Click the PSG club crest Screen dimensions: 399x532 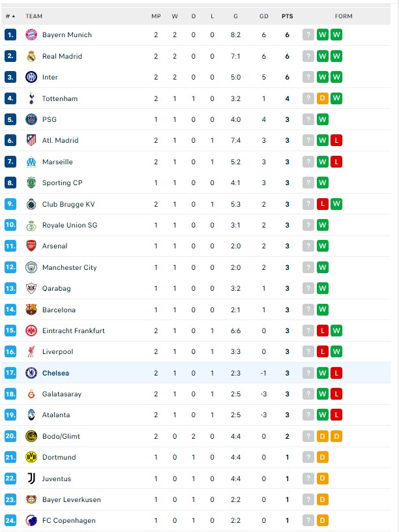click(31, 119)
